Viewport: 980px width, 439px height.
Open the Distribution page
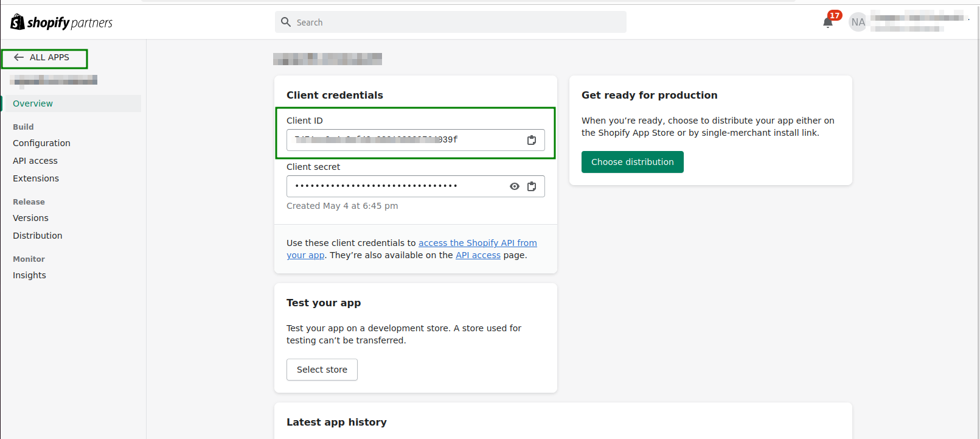pyautogui.click(x=38, y=236)
